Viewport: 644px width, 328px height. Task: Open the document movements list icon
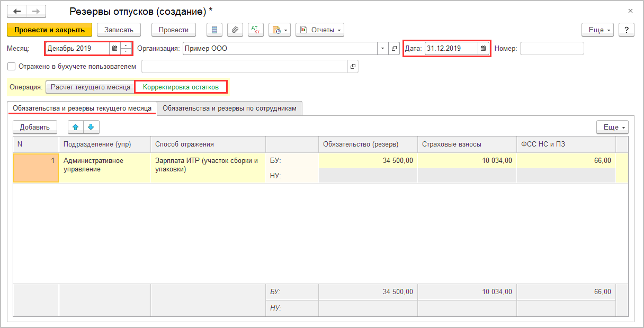[214, 30]
